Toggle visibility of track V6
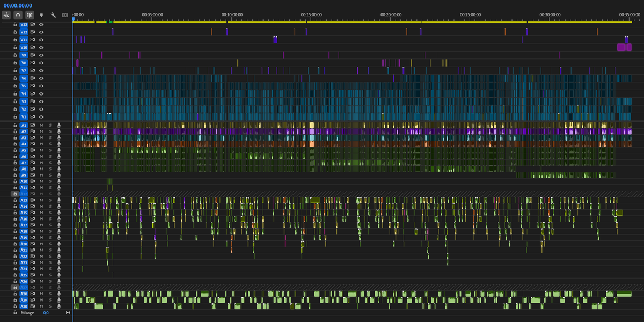Viewport: 644px width, 322px height. [41, 78]
